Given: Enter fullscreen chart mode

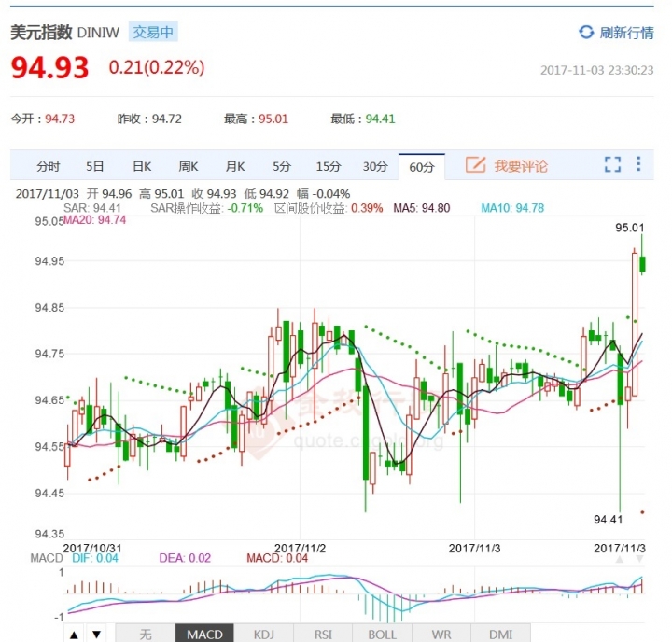Looking at the screenshot, I should click(612, 165).
